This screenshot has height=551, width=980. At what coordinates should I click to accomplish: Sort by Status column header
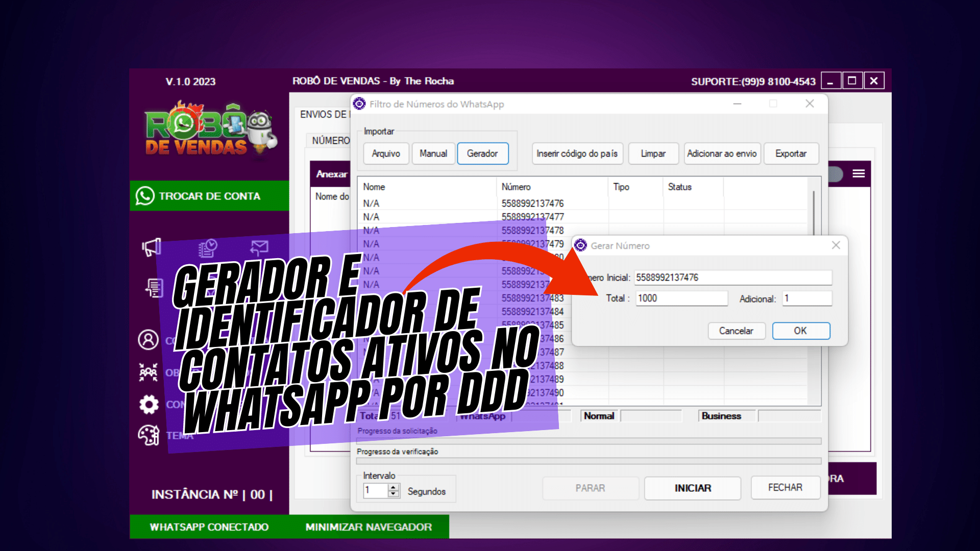pyautogui.click(x=693, y=187)
